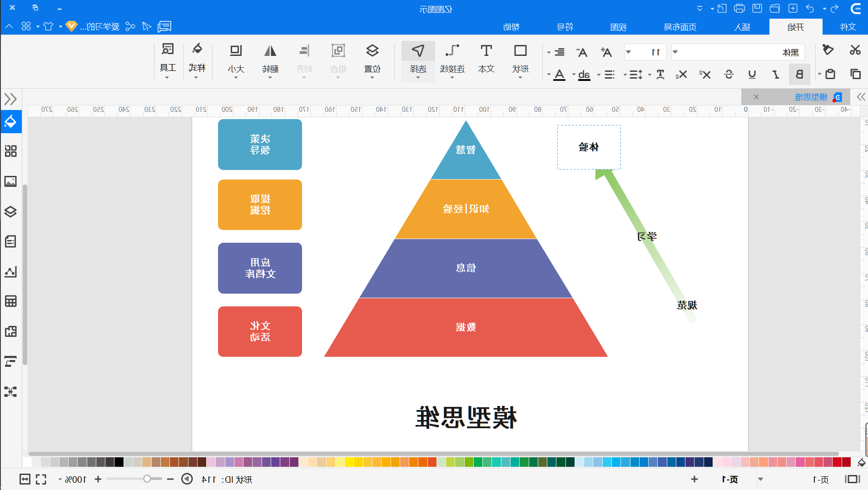Screen dimensions: 868x490
Task: Click the 连接线 connector tool
Action: (452, 59)
